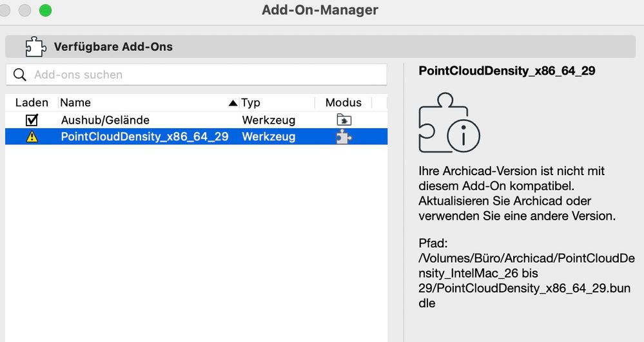The width and height of the screenshot is (644, 342).
Task: Click Werkzeug type cell of Aushub/Gelände
Action: (269, 120)
